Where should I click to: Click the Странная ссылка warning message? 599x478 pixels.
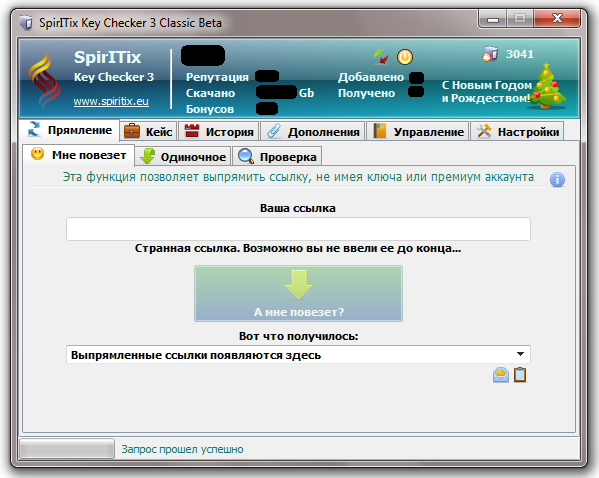[298, 248]
